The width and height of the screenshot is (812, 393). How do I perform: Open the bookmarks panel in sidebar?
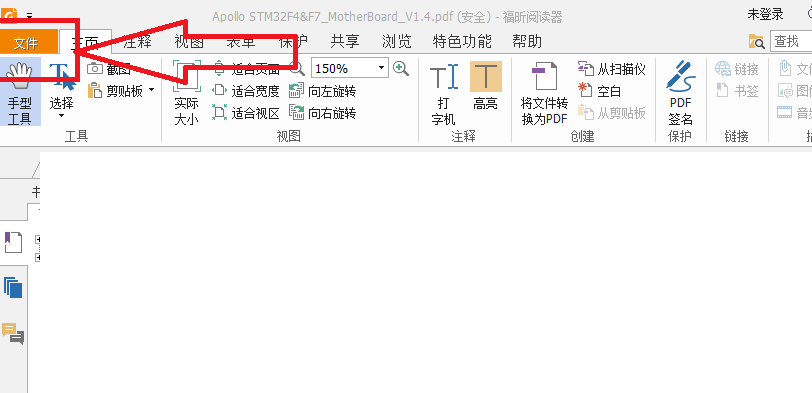14,242
